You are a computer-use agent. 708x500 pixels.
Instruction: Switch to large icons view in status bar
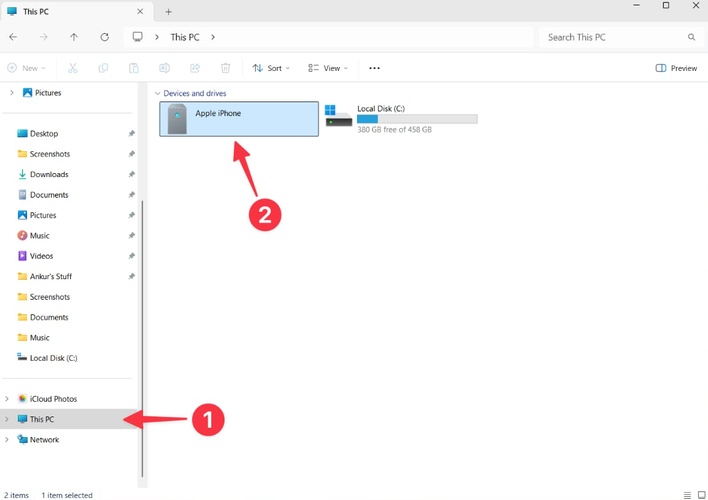pyautogui.click(x=702, y=495)
